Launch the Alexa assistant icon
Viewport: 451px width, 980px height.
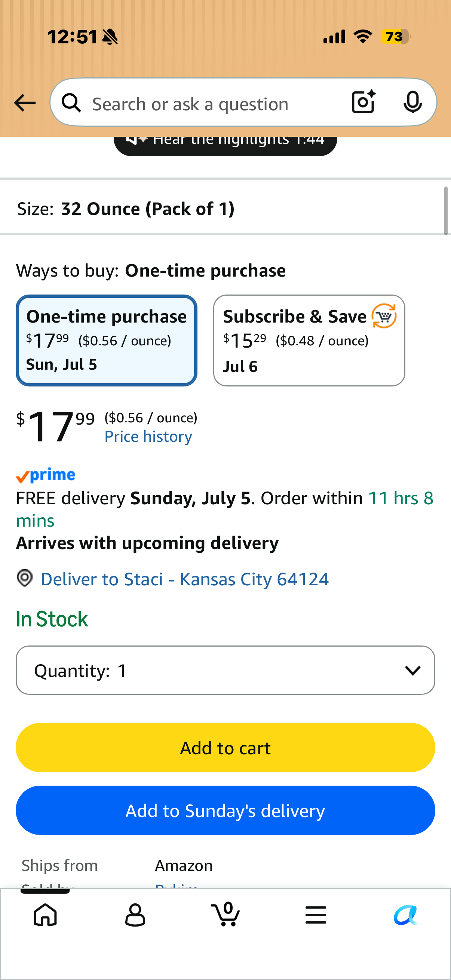pos(406,915)
